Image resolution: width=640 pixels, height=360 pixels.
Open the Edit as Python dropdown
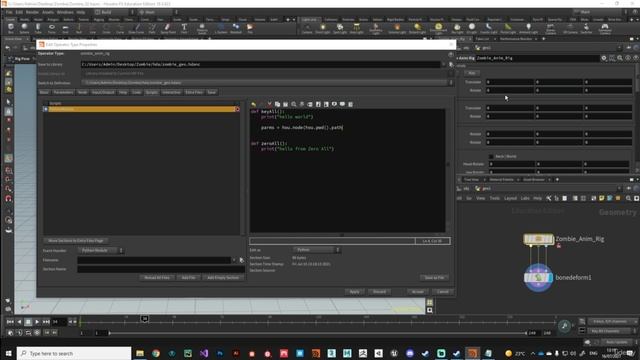tap(316, 250)
